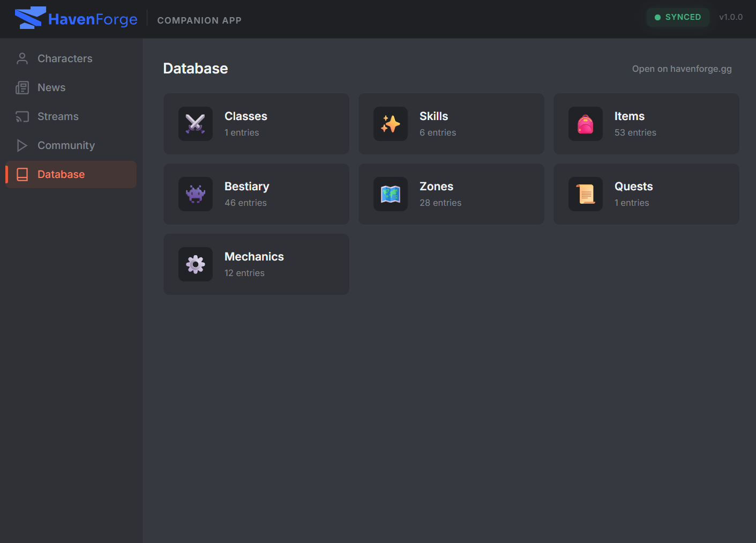Click the SYNCED status badge
This screenshot has width=756, height=543.
(678, 17)
